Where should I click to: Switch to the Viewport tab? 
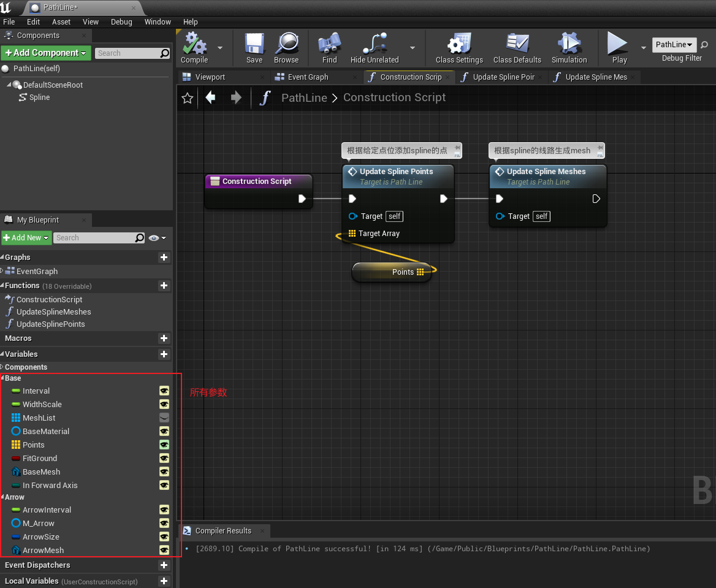point(223,77)
